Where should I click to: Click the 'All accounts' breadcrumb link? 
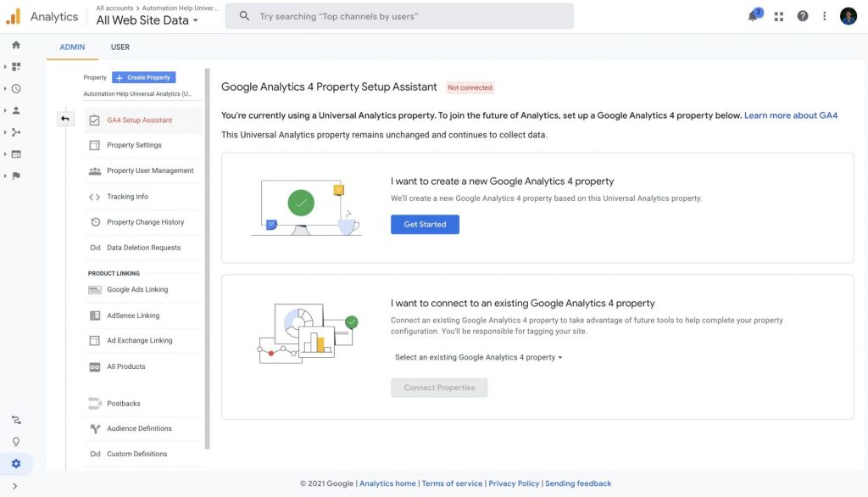click(x=114, y=8)
